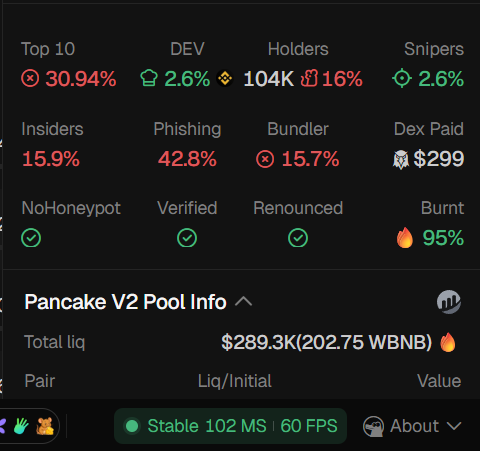Click the crocodile avatar beside About
This screenshot has height=451, width=480.
point(373,426)
